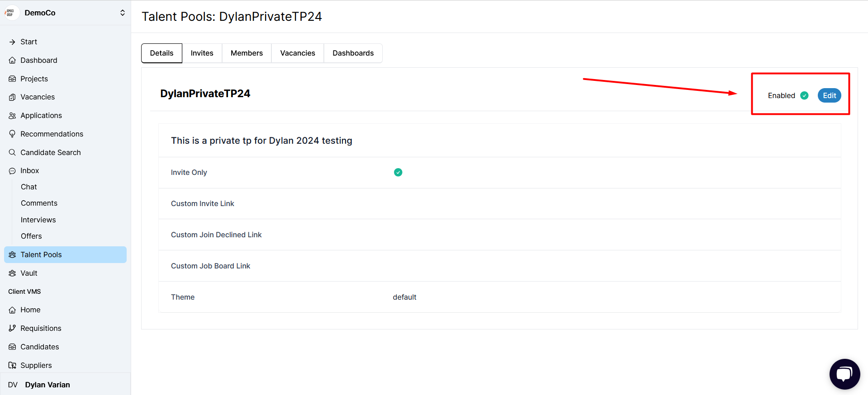This screenshot has height=395, width=868.
Task: Open Home under Client VMS
Action: 65,310
